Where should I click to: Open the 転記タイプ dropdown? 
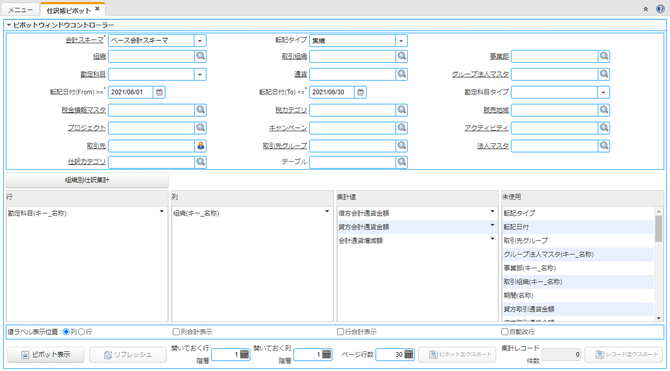point(401,41)
